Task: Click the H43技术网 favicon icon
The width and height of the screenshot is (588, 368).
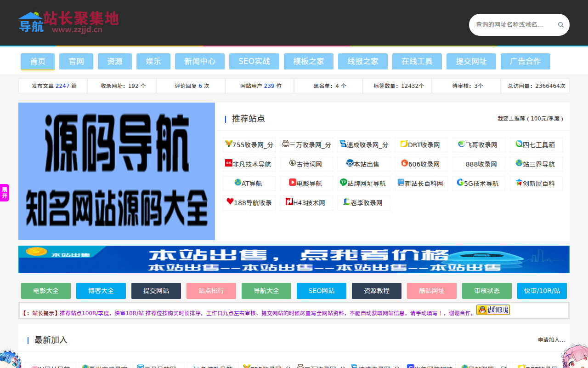Action: (289, 202)
